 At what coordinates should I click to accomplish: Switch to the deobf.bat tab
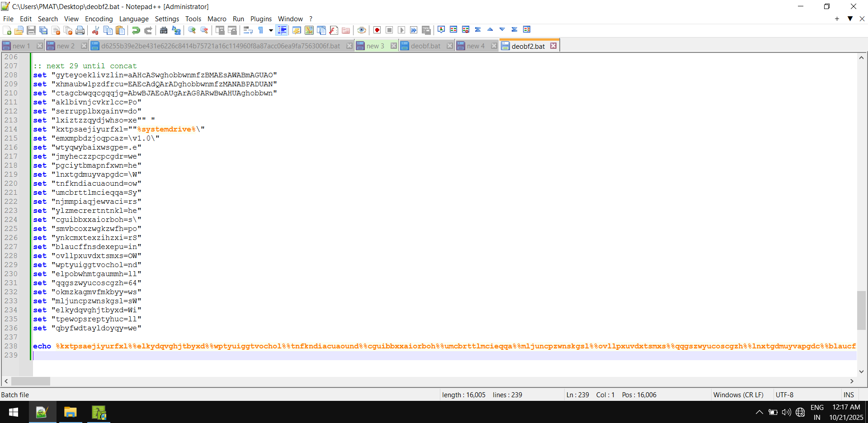pos(425,46)
